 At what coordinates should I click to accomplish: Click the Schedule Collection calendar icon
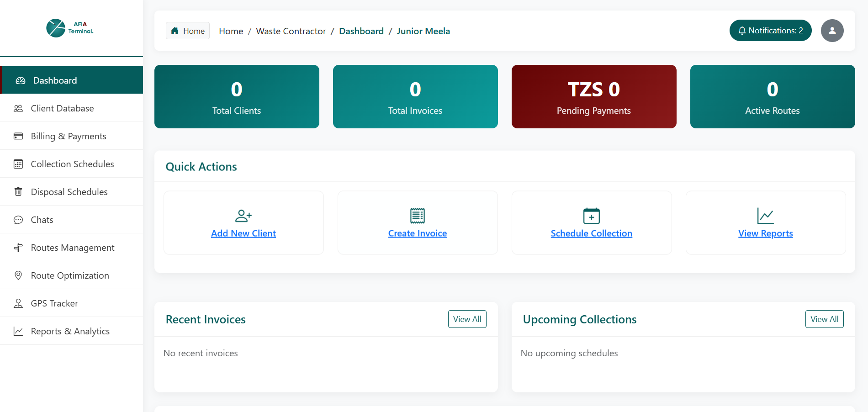click(591, 215)
